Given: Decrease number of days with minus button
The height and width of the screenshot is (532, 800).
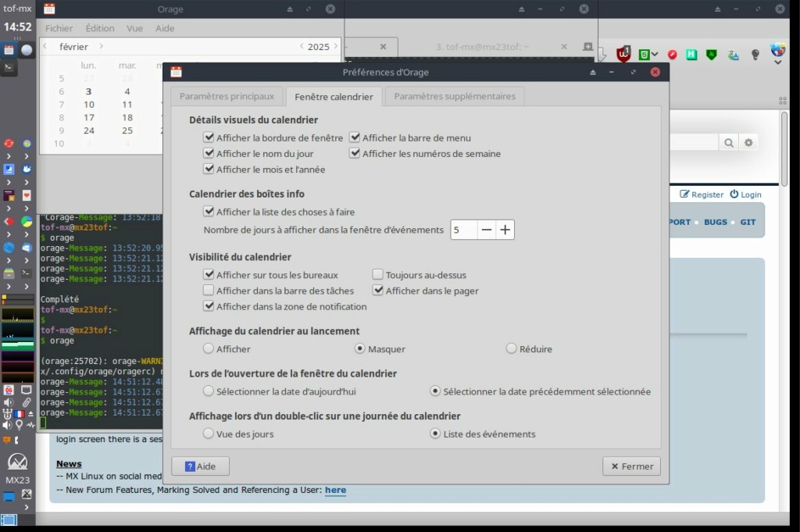Looking at the screenshot, I should tap(487, 230).
